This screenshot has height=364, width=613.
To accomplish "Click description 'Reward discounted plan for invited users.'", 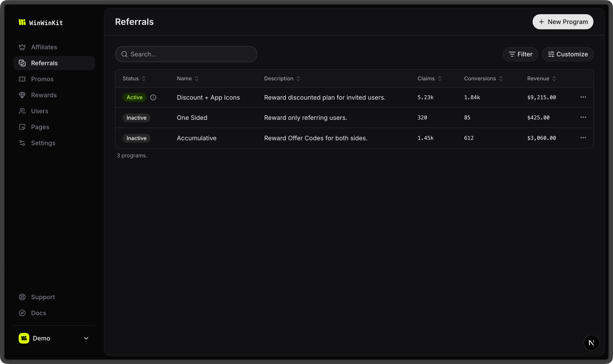I will tap(325, 97).
